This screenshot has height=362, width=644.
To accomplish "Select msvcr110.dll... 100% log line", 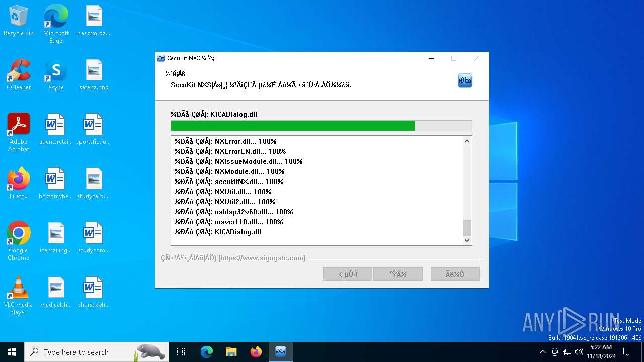I will coord(229,222).
